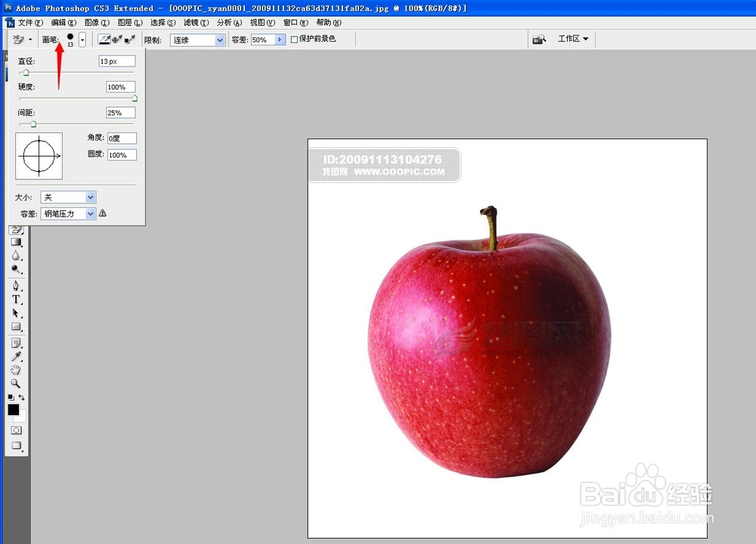Screen dimensions: 756x544
Task: Enable the 保护前景色 checkbox
Action: pyautogui.click(x=294, y=39)
